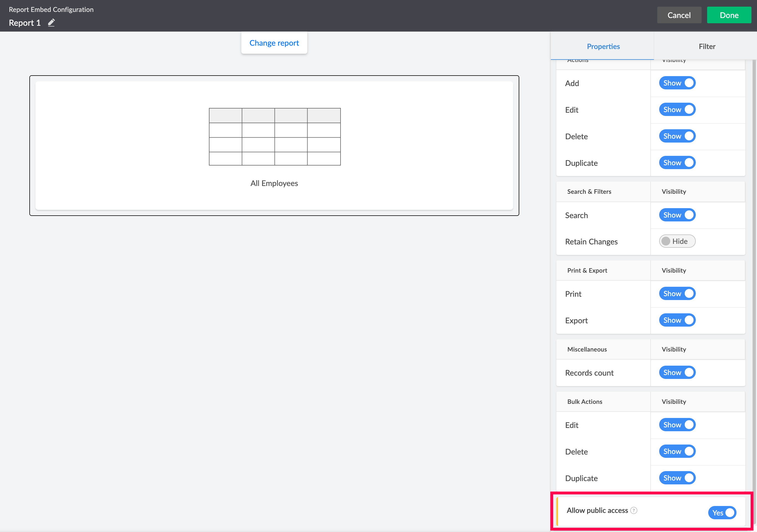Image resolution: width=757 pixels, height=532 pixels.
Task: Hide the Print option
Action: (677, 293)
